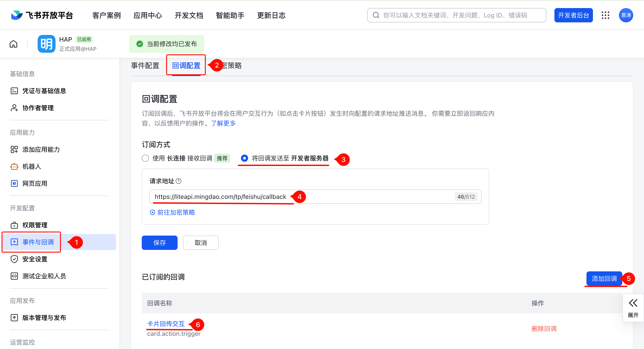Switch to the 事件配置 tab
This screenshot has width=644, height=349.
coord(145,66)
